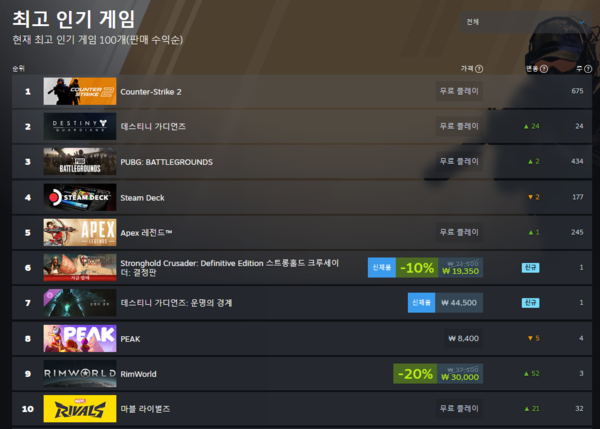This screenshot has height=429, width=600.
Task: Click the -10% discount badge for Stronghold Crusader
Action: point(417,268)
